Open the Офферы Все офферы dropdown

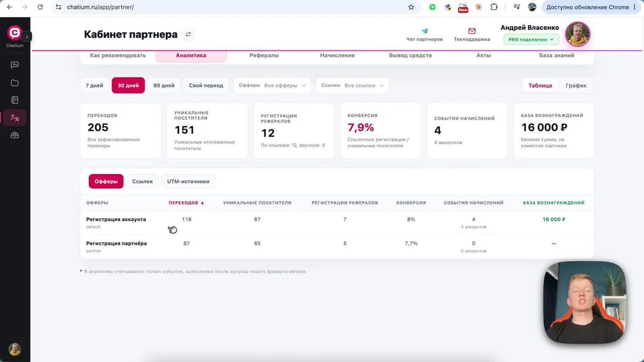pos(273,85)
